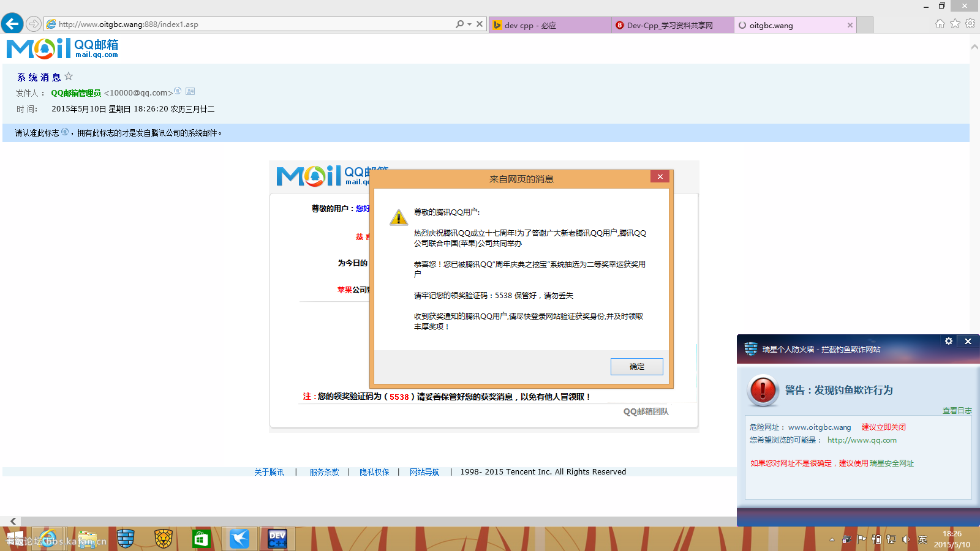Open Dev-C++ from taskbar

coord(277,539)
